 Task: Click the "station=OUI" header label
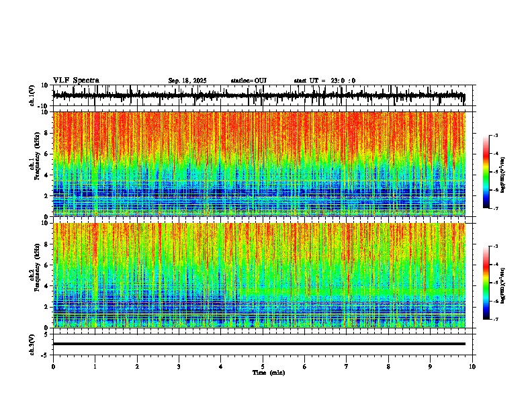point(249,81)
